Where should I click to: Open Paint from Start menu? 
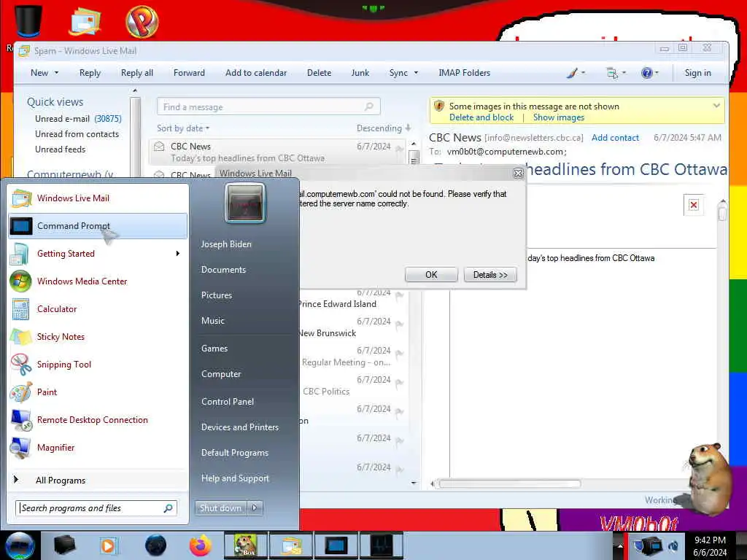pyautogui.click(x=98, y=392)
